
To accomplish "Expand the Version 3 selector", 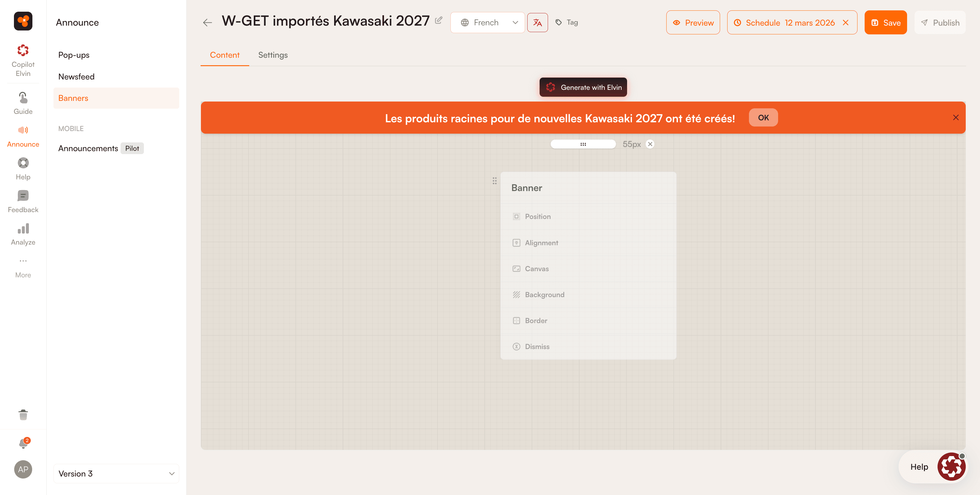I will 116,473.
